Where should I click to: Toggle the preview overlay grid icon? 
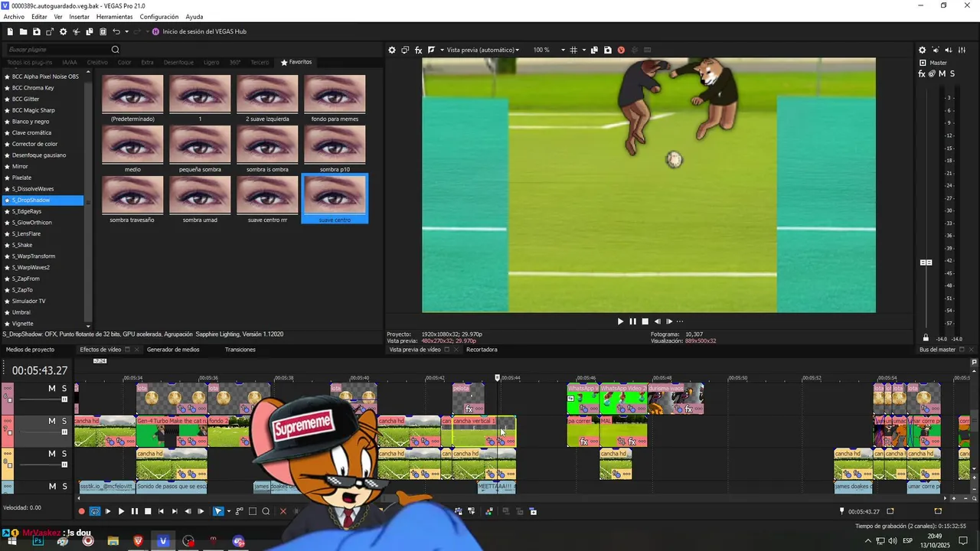pos(573,50)
